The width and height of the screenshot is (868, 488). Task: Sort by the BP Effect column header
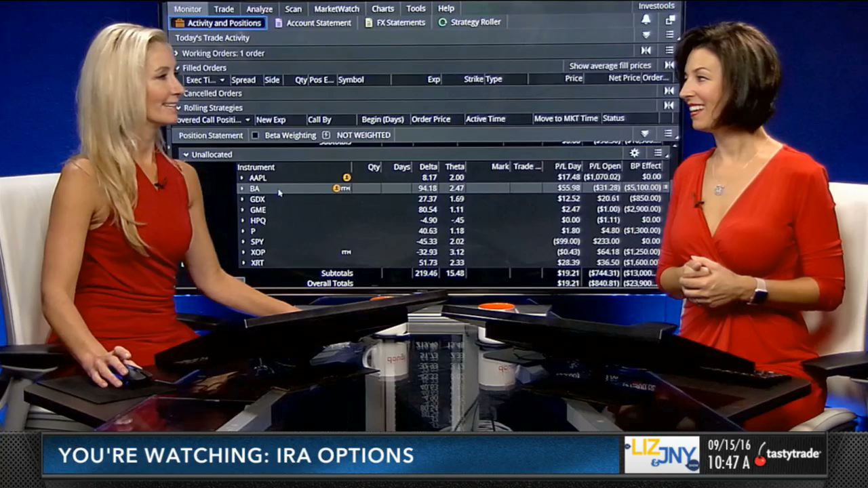[646, 166]
